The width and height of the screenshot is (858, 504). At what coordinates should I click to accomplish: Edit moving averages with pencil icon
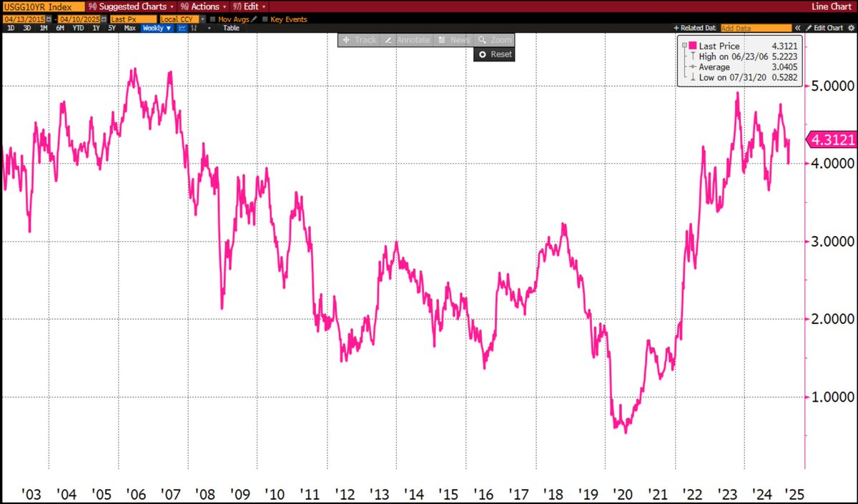(x=254, y=19)
